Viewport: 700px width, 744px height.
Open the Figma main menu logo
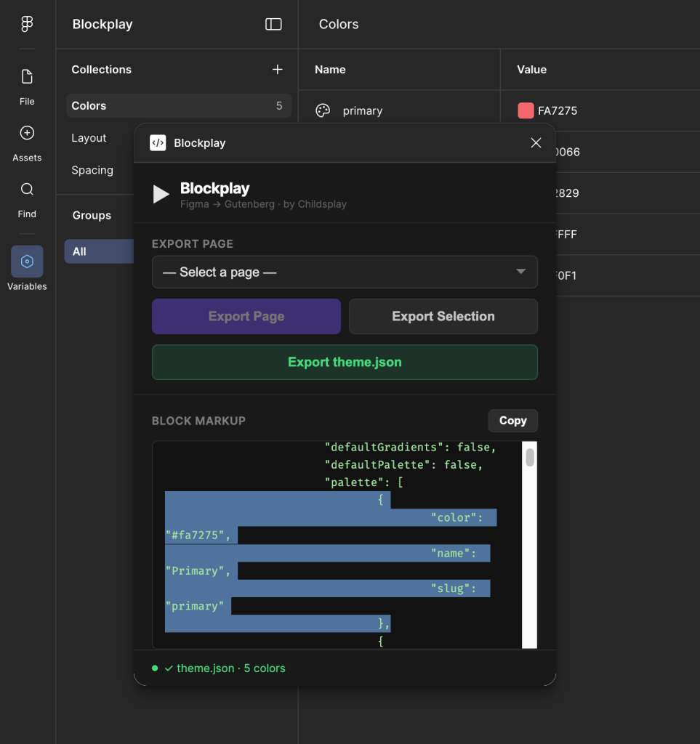pyautogui.click(x=27, y=24)
